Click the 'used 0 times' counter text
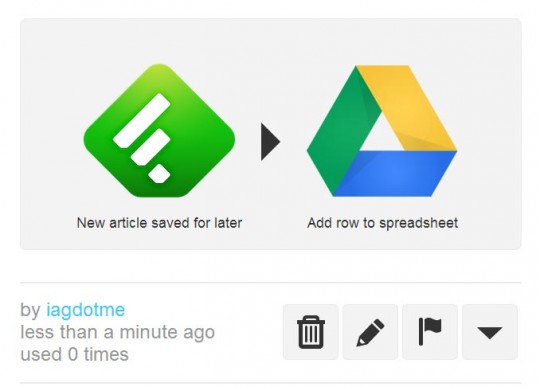 (74, 355)
